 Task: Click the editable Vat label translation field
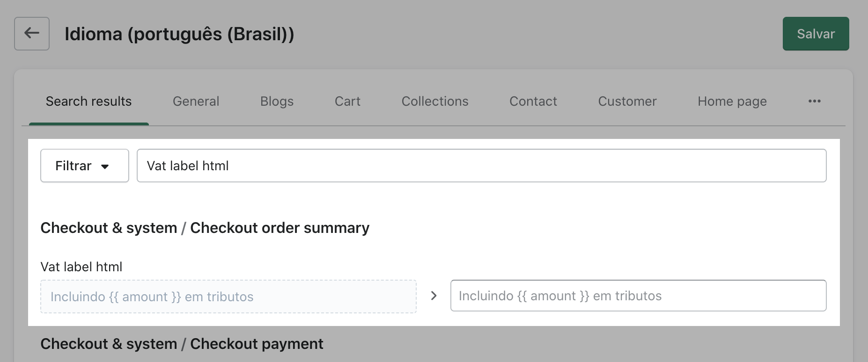click(638, 296)
